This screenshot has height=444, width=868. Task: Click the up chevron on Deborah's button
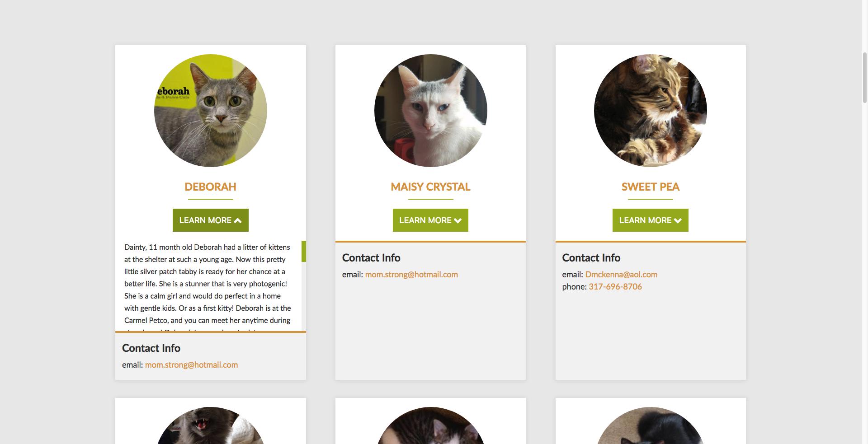(238, 220)
